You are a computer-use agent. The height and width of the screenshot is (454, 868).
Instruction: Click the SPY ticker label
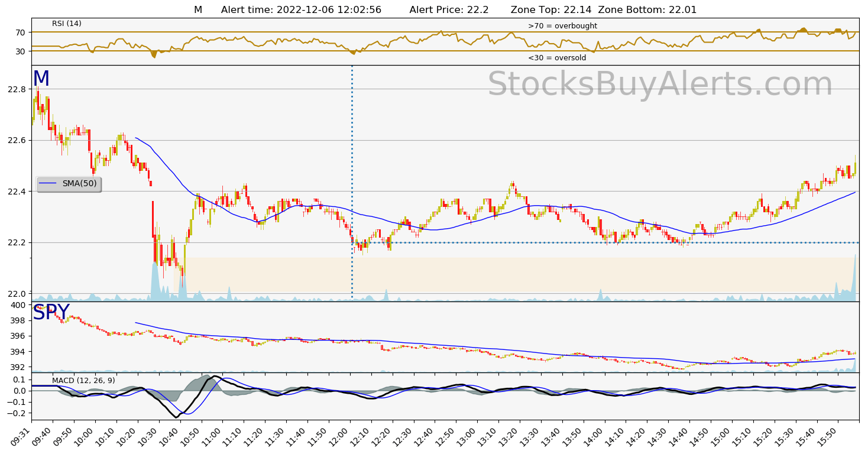51,313
